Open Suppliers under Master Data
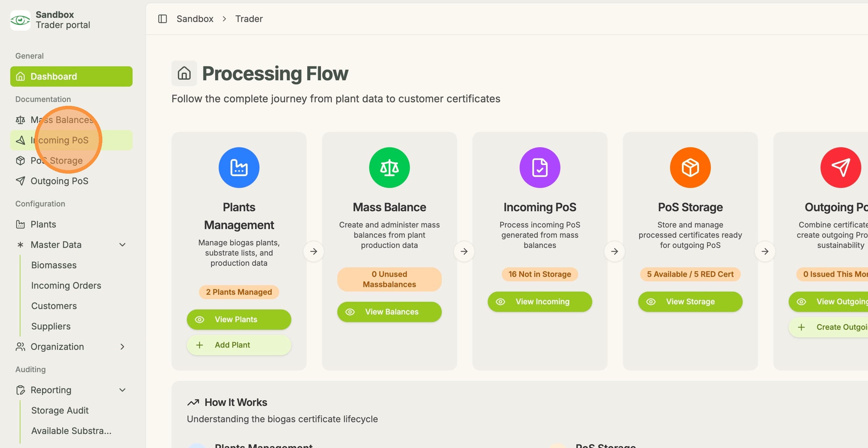868x448 pixels. (x=51, y=326)
